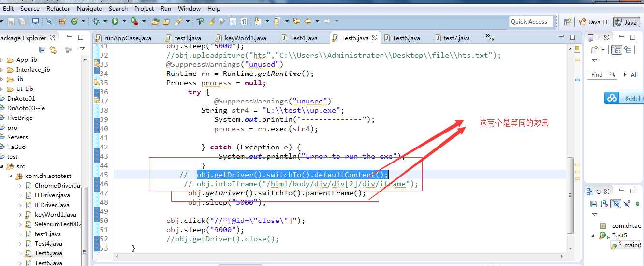The image size is (644, 266).
Task: Switch to the Java perspective
Action: (626, 22)
